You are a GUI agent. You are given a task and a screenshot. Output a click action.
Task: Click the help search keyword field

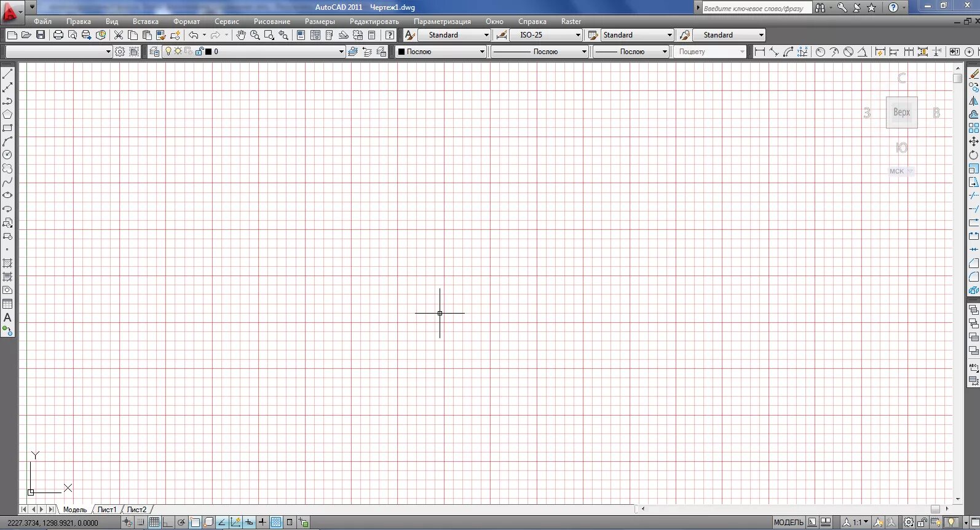pos(756,8)
